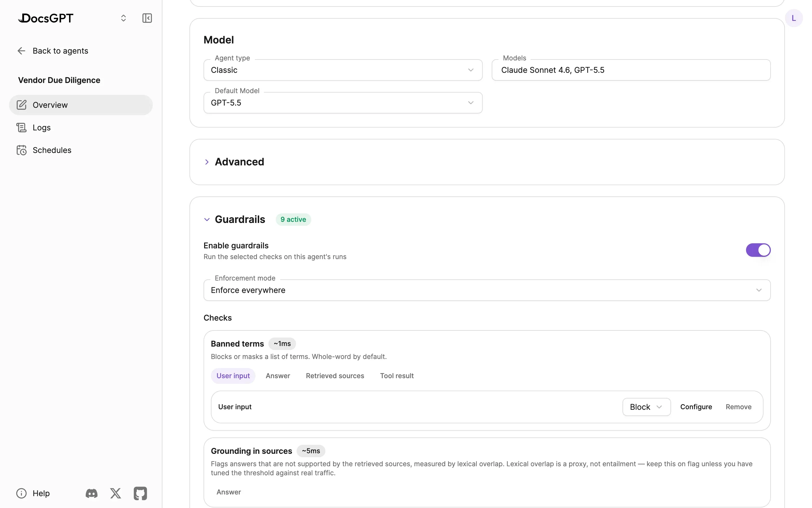Select the Answer tab in Banned terms

(278, 376)
